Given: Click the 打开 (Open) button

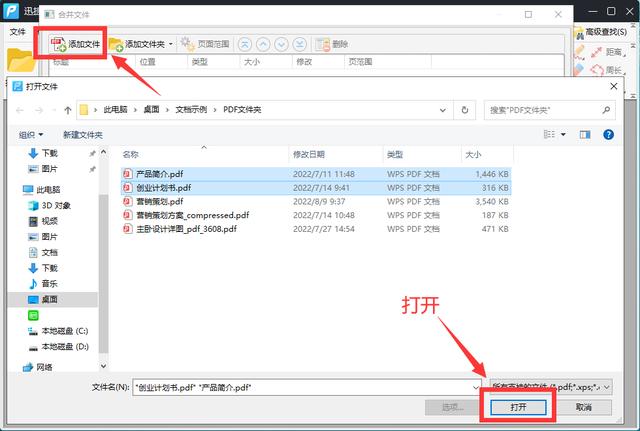Looking at the screenshot, I should [x=518, y=407].
